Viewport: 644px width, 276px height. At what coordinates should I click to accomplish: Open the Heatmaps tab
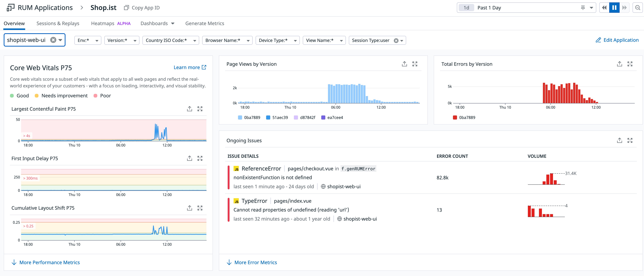pos(102,23)
